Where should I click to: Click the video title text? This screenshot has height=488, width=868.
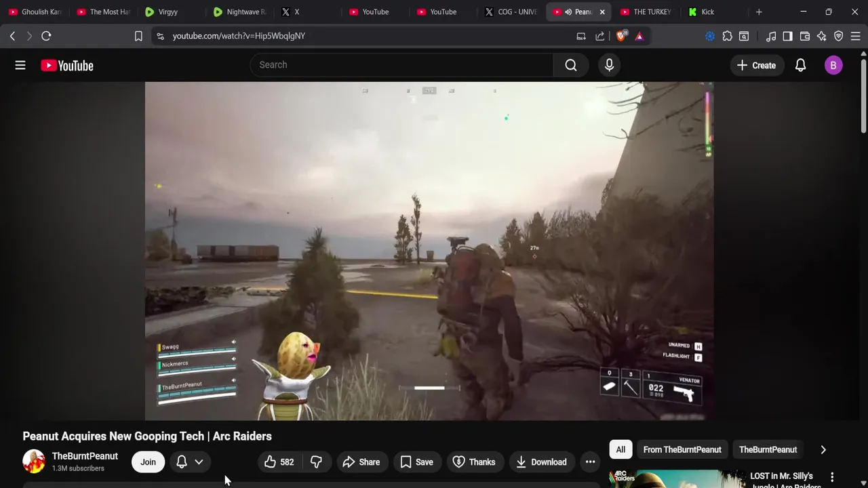tap(147, 436)
